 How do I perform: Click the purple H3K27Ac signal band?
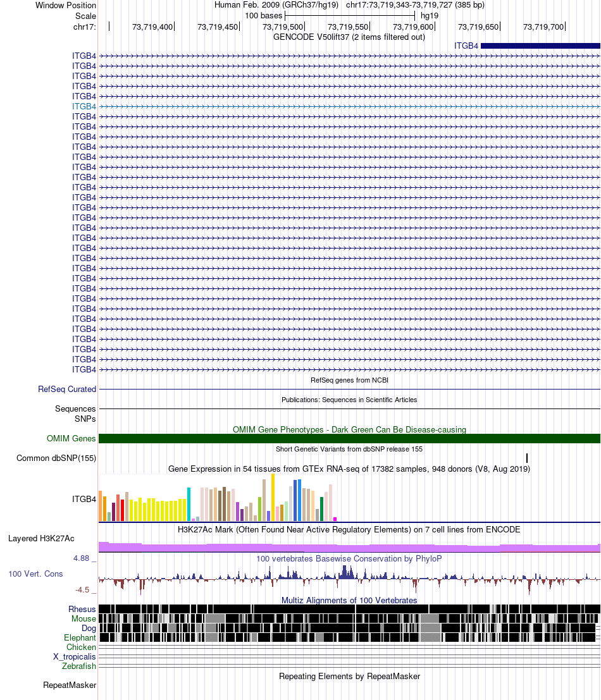point(349,548)
